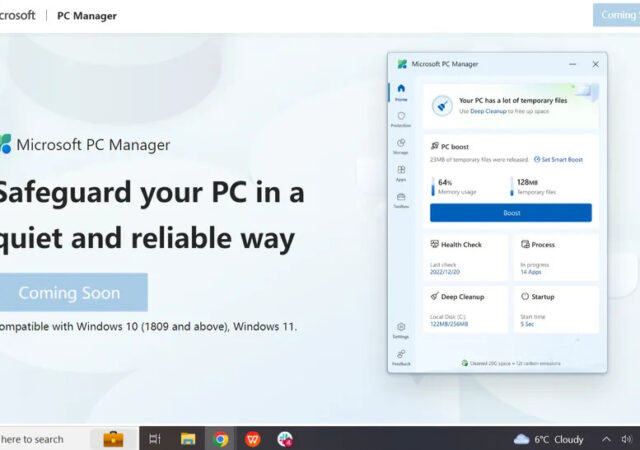The width and height of the screenshot is (640, 450).
Task: Open the Process card
Action: (556, 257)
